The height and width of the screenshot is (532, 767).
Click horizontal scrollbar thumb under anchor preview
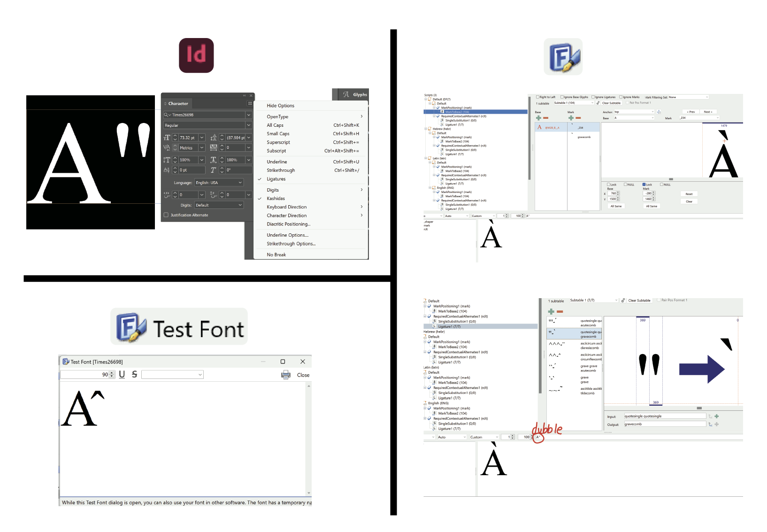click(671, 179)
